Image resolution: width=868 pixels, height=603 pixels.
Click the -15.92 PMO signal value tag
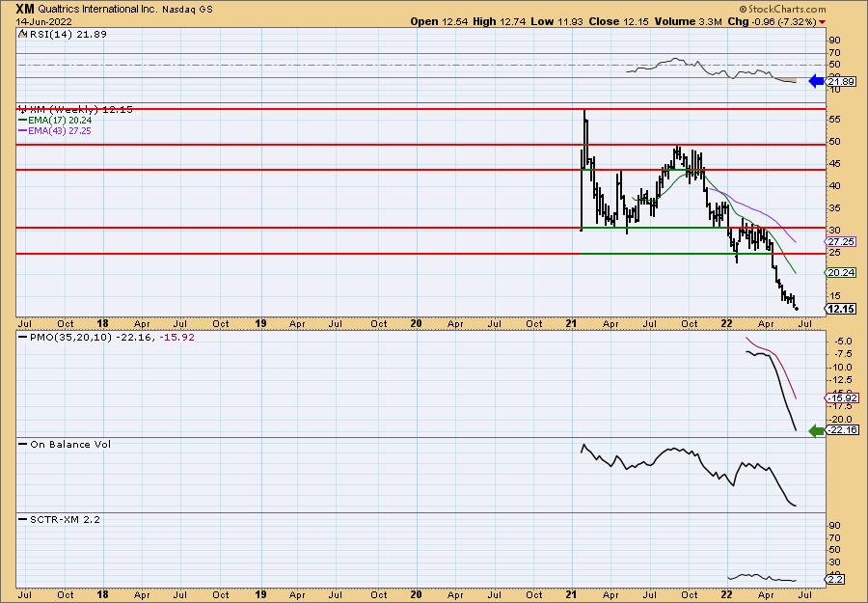pyautogui.click(x=842, y=398)
